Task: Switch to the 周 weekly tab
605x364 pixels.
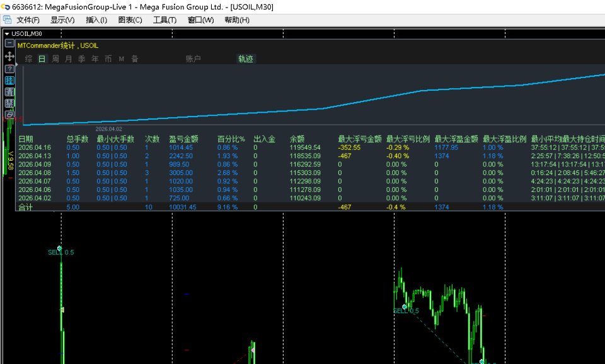Action: click(55, 58)
